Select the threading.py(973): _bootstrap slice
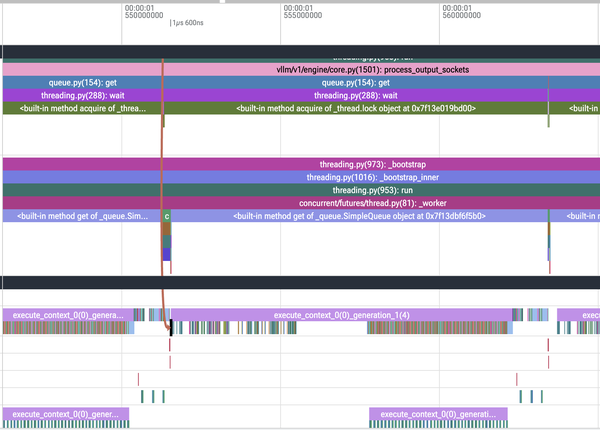Screen dimensions: 600x430 tap(302, 165)
